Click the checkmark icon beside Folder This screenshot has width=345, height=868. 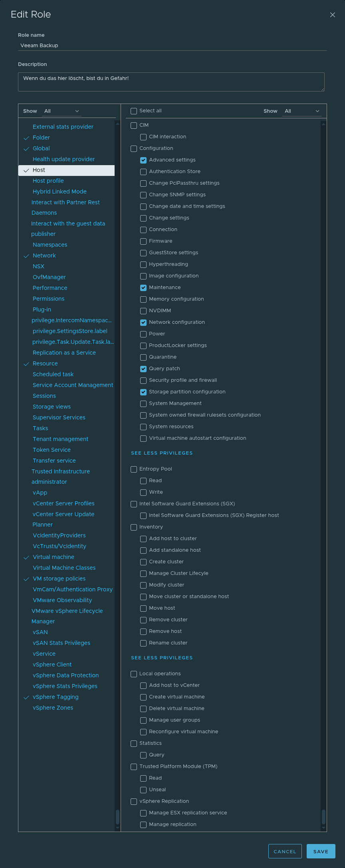(26, 138)
